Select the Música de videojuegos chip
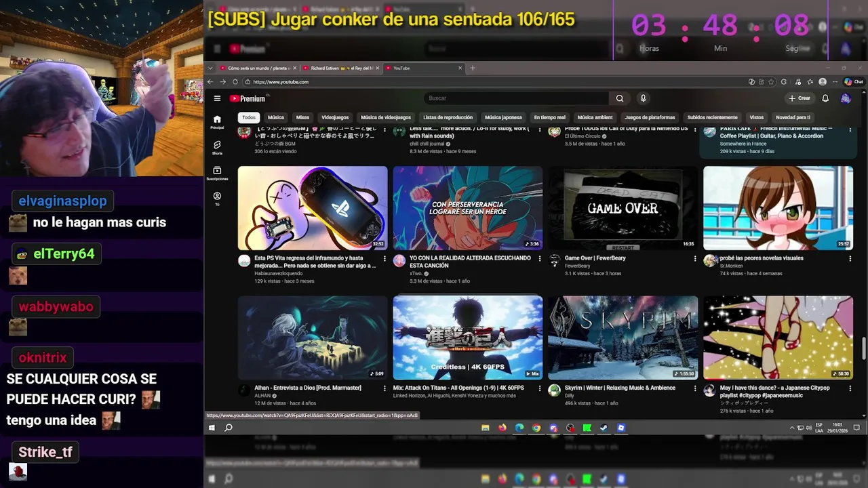868x488 pixels. click(x=386, y=117)
